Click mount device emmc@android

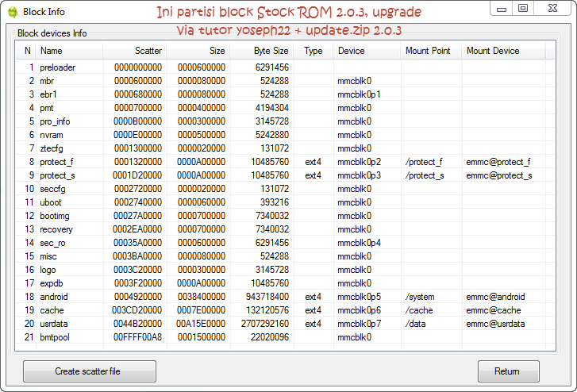[x=495, y=297]
